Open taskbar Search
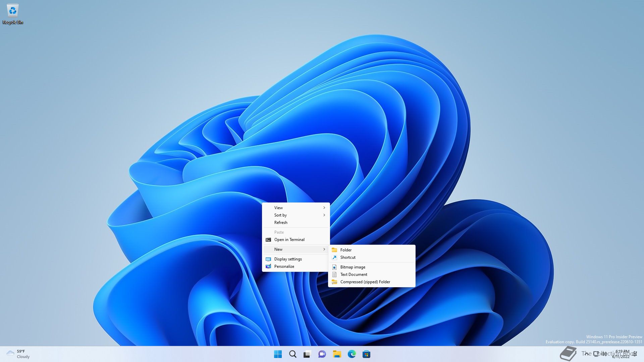This screenshot has width=644, height=362. point(292,354)
